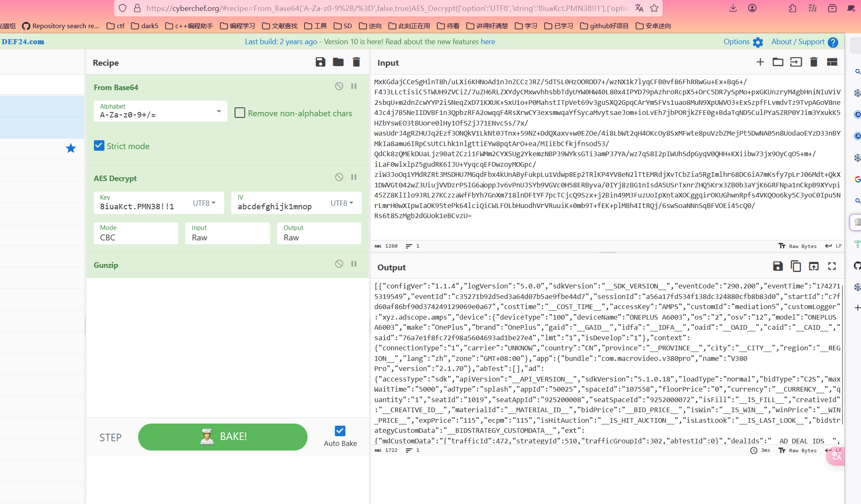Pause at AES Decrypt breakpoint icon

tap(354, 177)
